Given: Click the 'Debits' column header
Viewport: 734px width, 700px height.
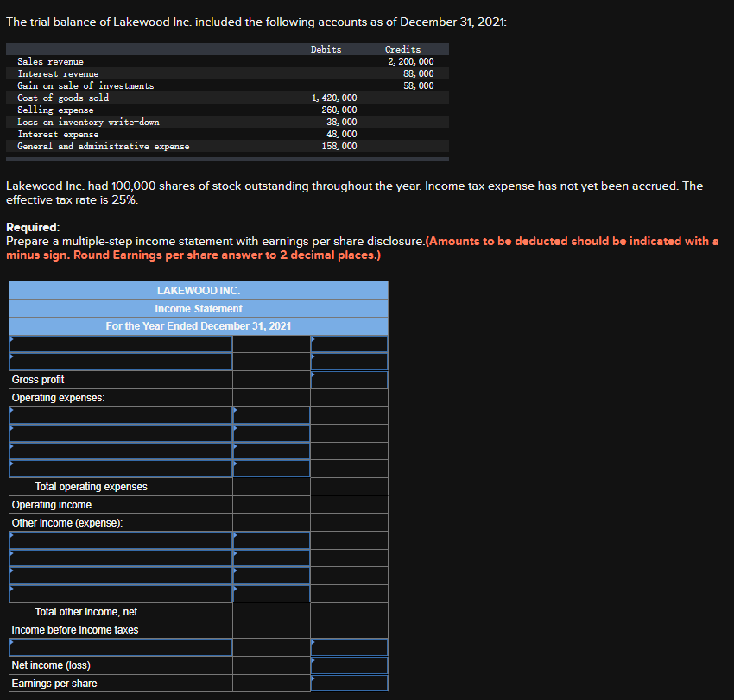Looking at the screenshot, I should (x=326, y=49).
